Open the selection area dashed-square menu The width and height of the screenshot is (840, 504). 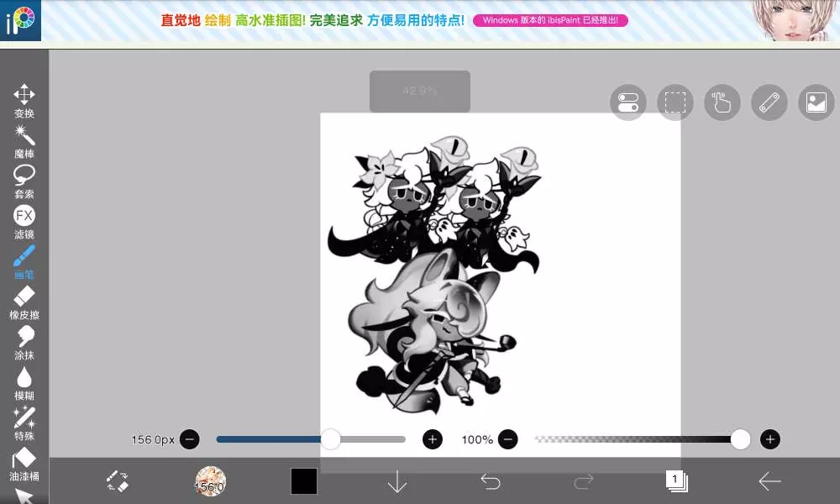tap(675, 102)
